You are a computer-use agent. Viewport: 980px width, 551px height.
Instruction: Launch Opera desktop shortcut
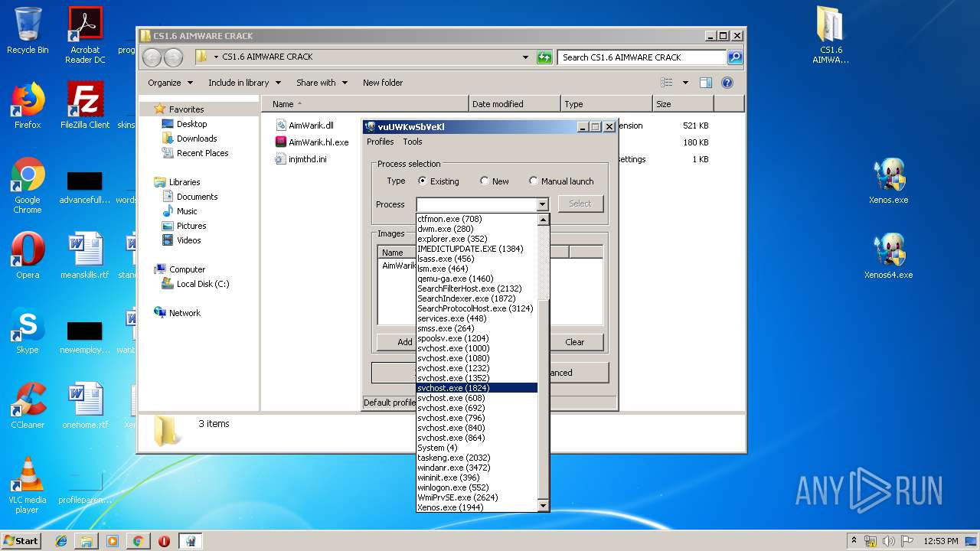(28, 256)
